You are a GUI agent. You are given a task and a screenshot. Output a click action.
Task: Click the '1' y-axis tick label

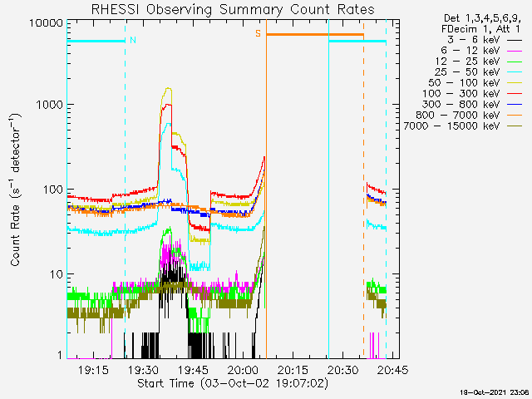coord(60,355)
